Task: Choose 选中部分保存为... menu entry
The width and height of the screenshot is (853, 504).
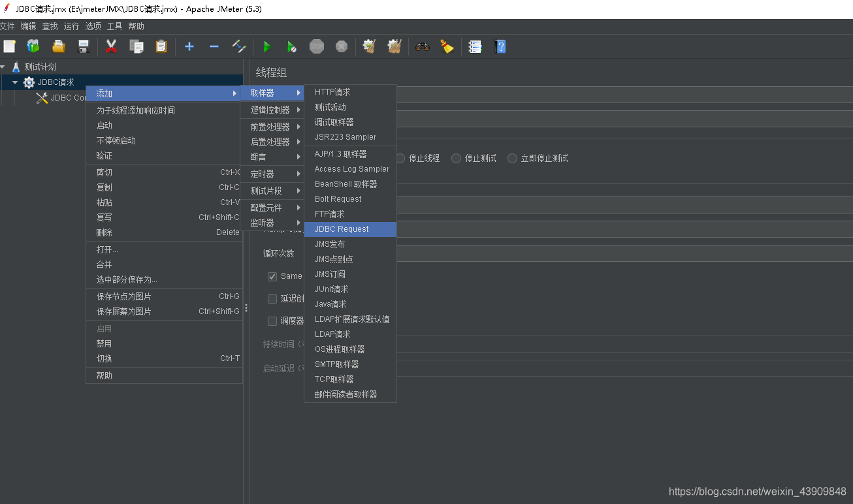Action: pyautogui.click(x=164, y=279)
